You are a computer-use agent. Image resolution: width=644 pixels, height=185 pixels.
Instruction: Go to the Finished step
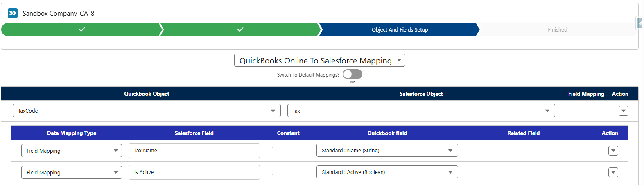[557, 29]
